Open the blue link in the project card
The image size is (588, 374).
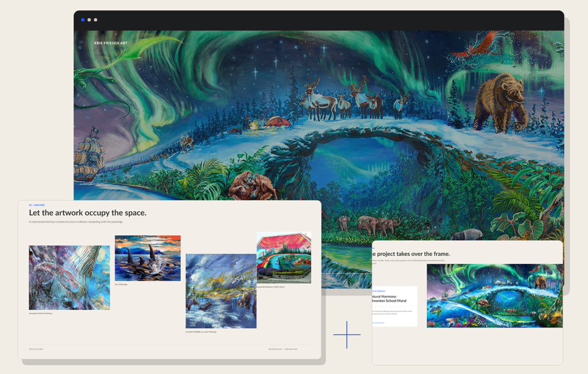378,322
